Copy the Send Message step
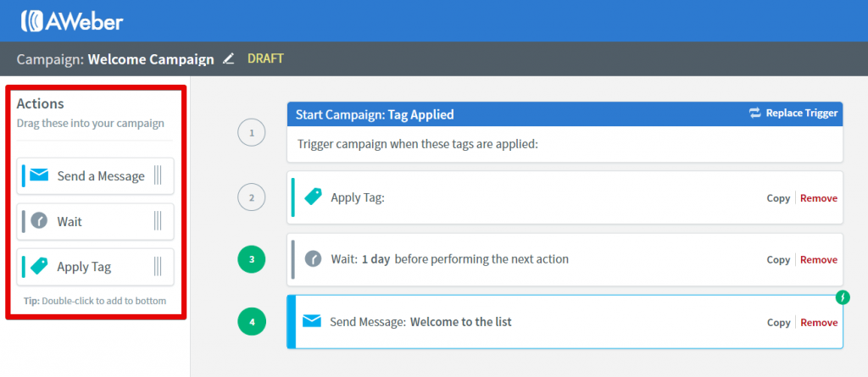This screenshot has height=377, width=868. pos(778,322)
